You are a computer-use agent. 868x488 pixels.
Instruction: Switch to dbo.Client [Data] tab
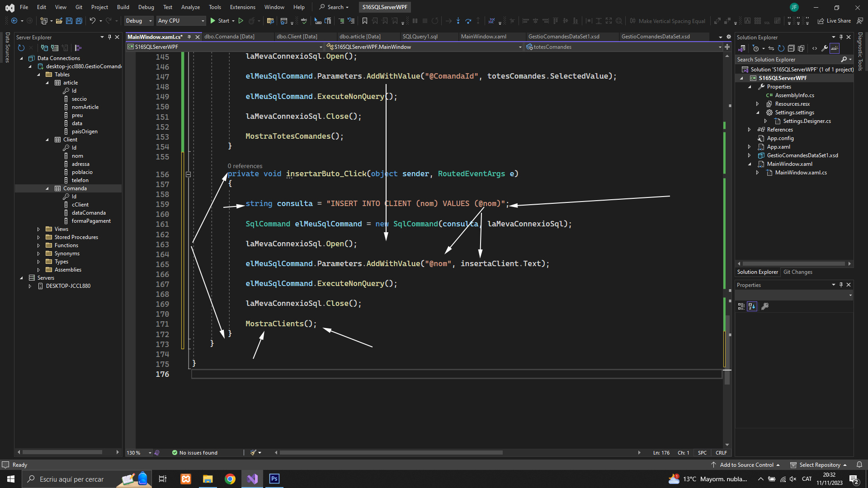tap(297, 37)
